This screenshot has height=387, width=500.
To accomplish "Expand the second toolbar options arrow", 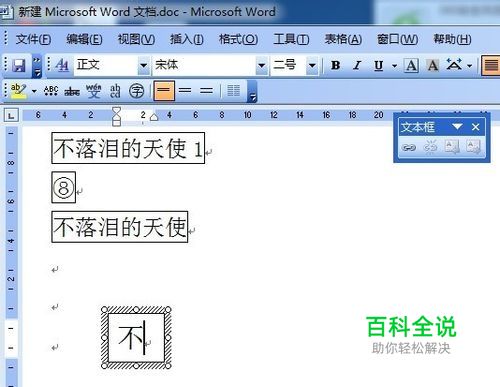I will (252, 91).
